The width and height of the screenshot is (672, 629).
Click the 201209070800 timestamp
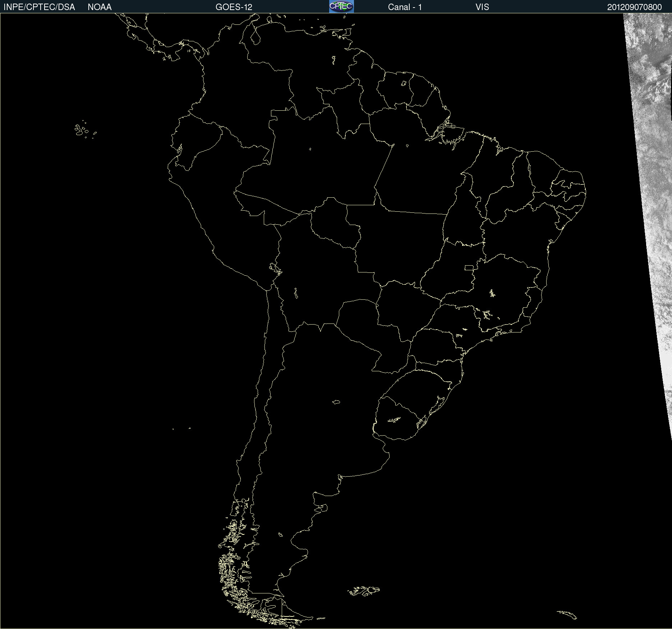pyautogui.click(x=635, y=7)
